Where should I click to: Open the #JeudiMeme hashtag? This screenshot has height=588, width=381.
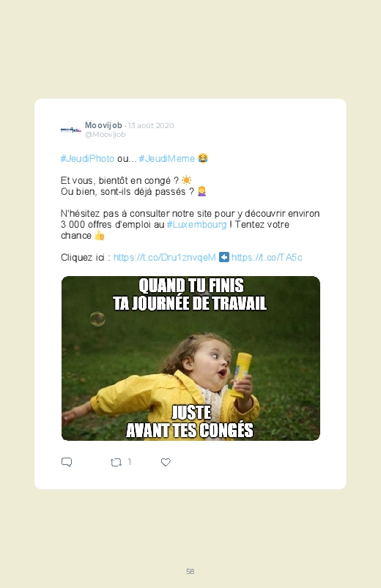click(x=166, y=159)
